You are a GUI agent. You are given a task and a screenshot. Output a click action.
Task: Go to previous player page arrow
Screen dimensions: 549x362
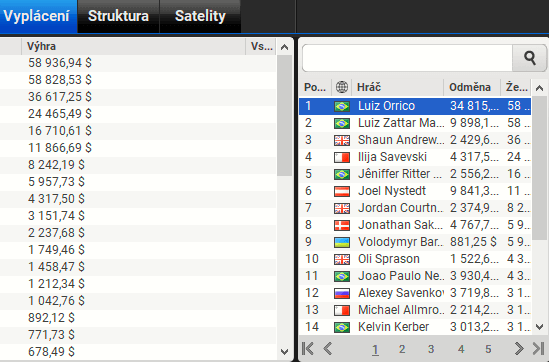pos(328,348)
